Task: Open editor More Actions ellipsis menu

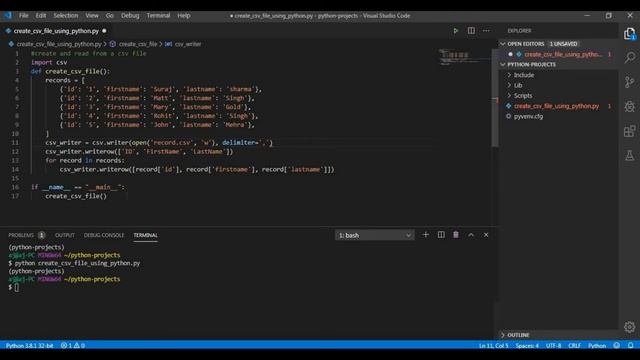Action: pyautogui.click(x=486, y=31)
